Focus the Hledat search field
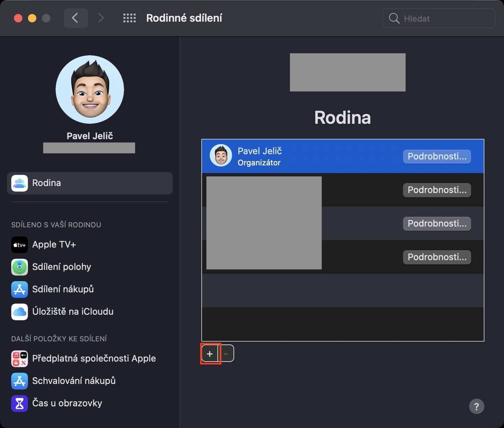Viewport: 504px width, 428px height. click(439, 18)
